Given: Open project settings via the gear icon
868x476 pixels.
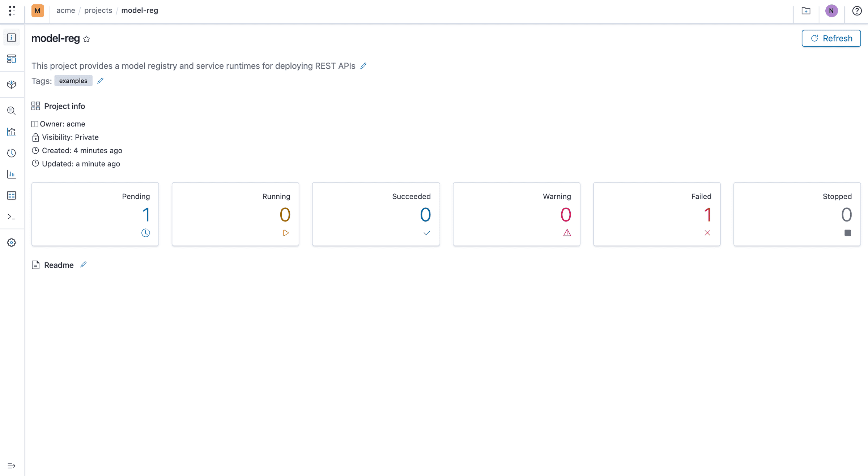Looking at the screenshot, I should pyautogui.click(x=12, y=242).
